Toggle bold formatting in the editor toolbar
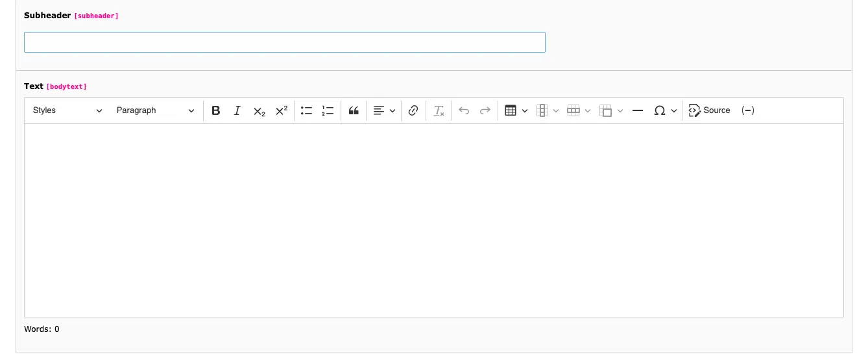The height and width of the screenshot is (363, 868). coord(216,110)
